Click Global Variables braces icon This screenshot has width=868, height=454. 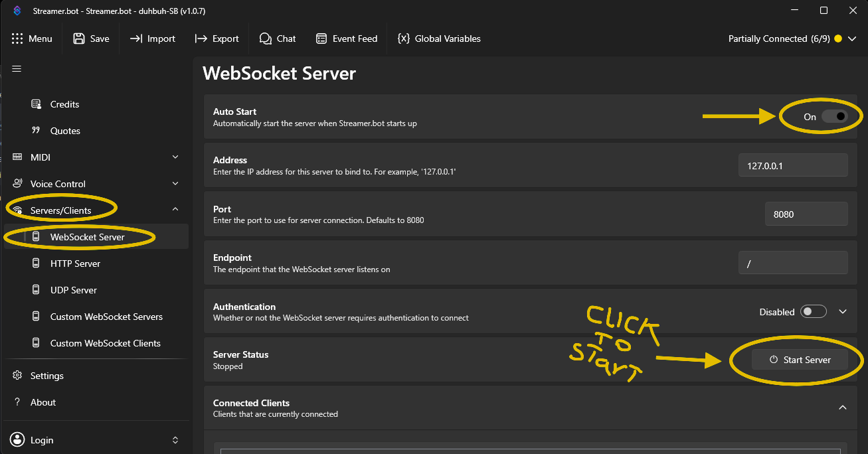(403, 38)
